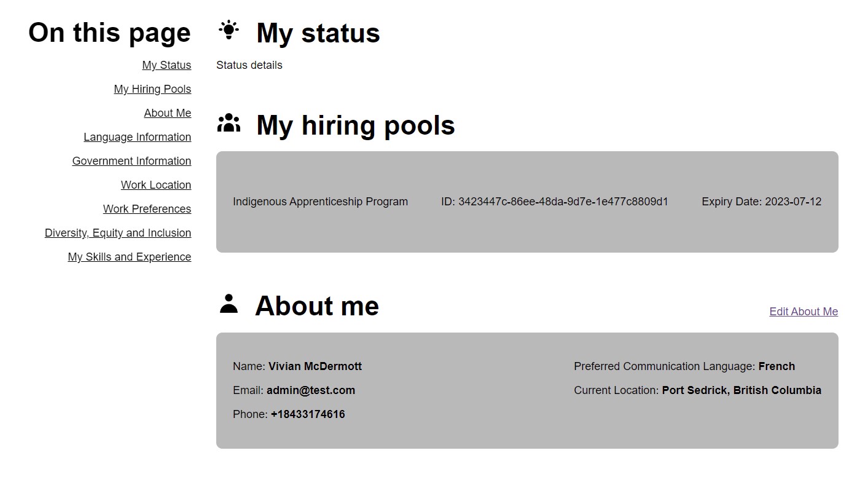
Task: Select Government Information sidebar link
Action: 131,161
